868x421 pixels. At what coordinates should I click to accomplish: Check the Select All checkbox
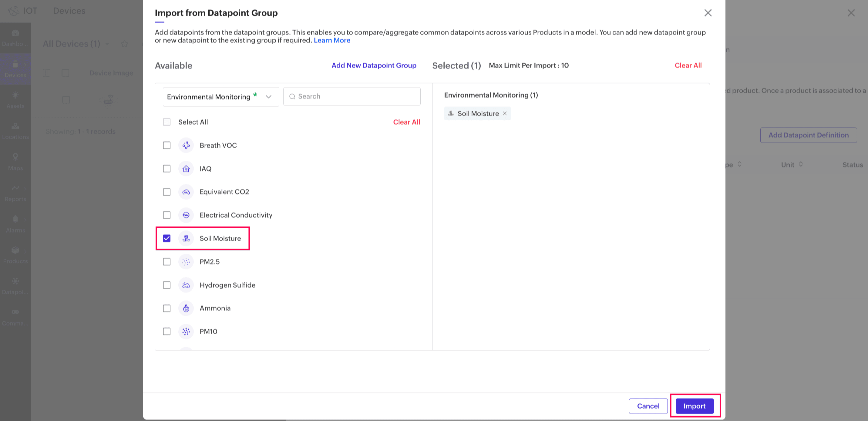pos(167,122)
